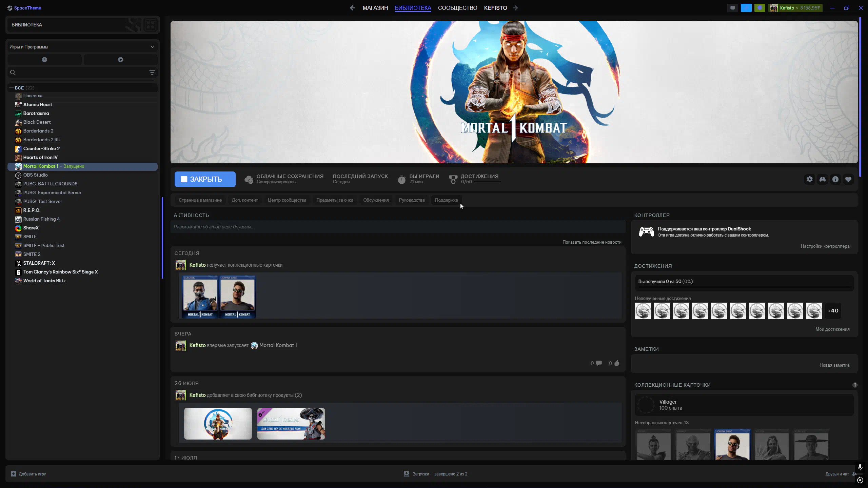
Task: Click the DualShock gamepad icon
Action: [646, 232]
